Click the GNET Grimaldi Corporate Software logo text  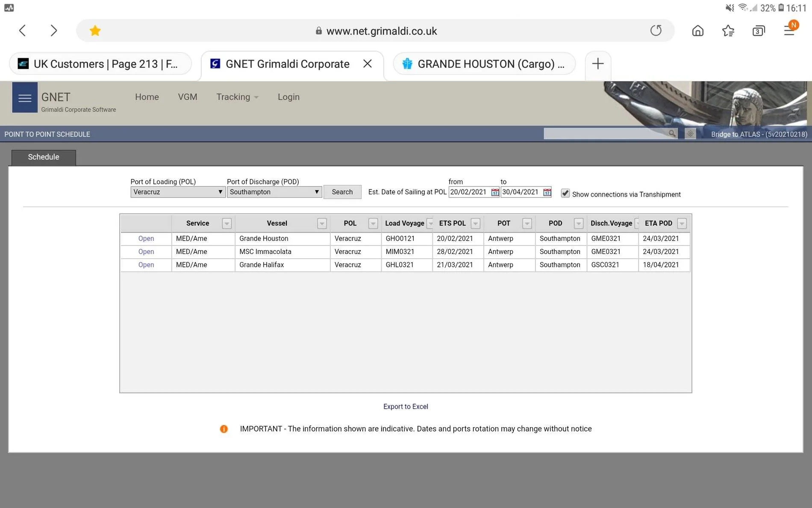pyautogui.click(x=78, y=102)
